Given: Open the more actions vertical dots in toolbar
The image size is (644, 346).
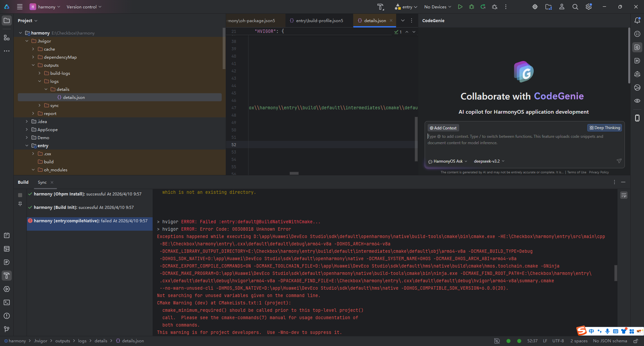Looking at the screenshot, I should [506, 7].
